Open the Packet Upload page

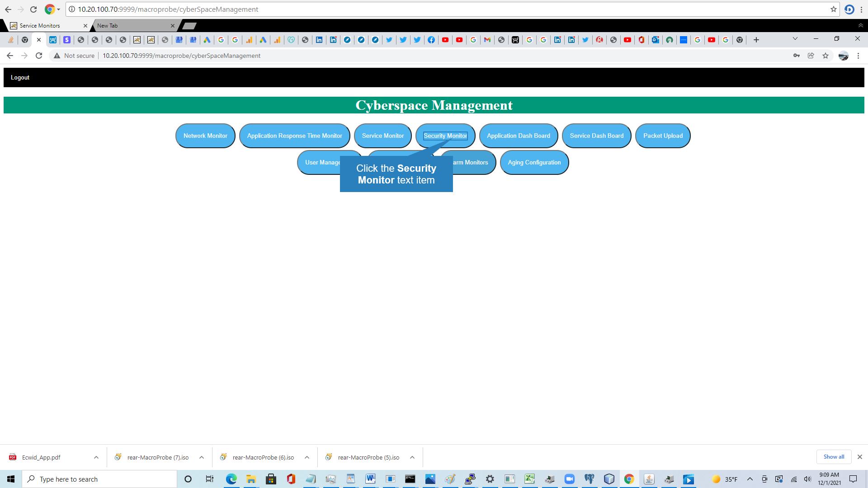[663, 136]
